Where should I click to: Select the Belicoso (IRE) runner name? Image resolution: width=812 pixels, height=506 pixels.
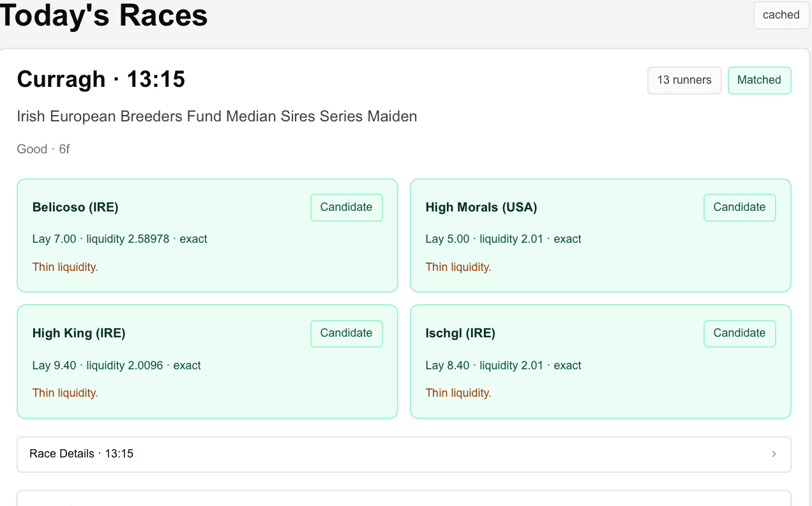75,207
